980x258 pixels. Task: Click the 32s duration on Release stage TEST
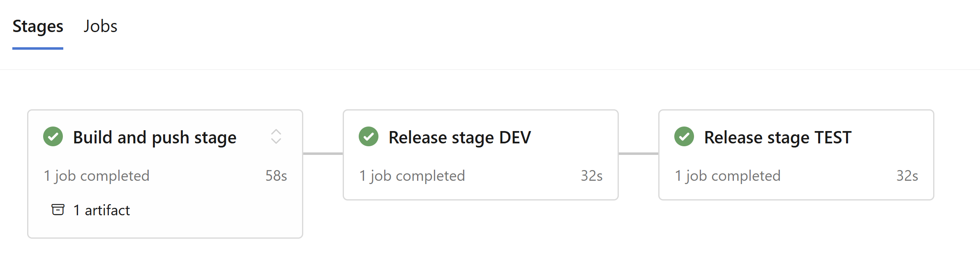coord(907,176)
